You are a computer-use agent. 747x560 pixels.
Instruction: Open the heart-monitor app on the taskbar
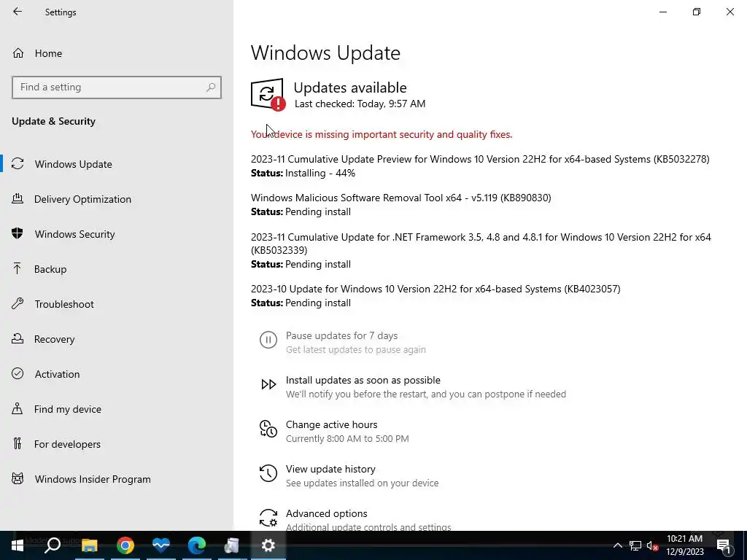tap(161, 545)
